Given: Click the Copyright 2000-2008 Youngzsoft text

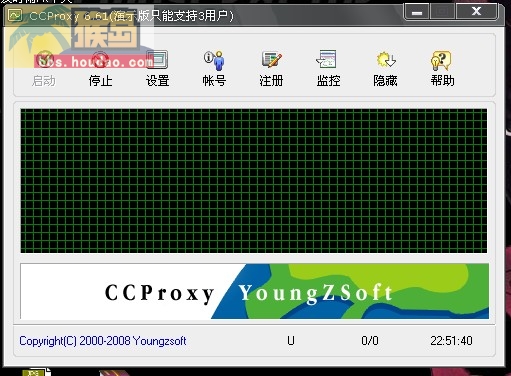Looking at the screenshot, I should coord(103,341).
